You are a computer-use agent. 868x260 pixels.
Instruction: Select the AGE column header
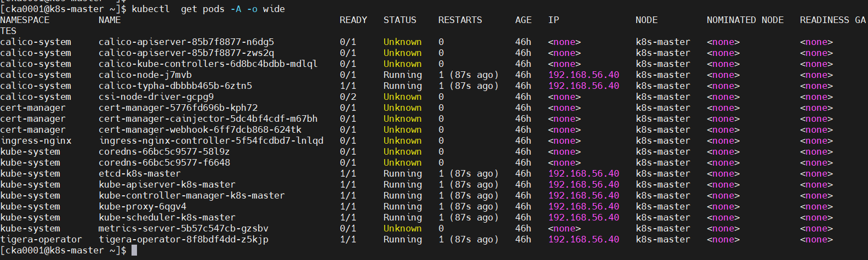point(523,20)
